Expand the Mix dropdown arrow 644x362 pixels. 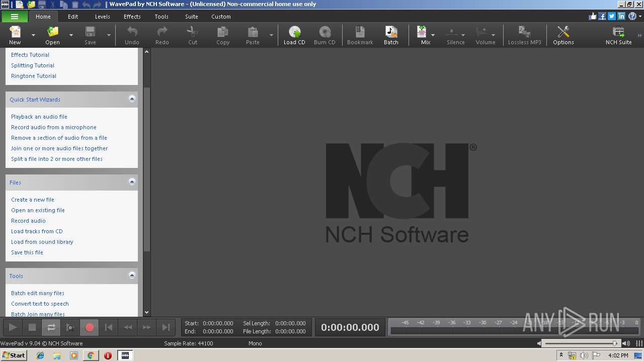(433, 35)
